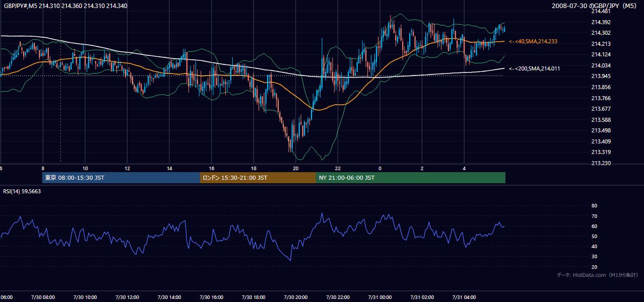644x302 pixels.
Task: Select the 40 SMA 214.233 label
Action: pyautogui.click(x=533, y=41)
